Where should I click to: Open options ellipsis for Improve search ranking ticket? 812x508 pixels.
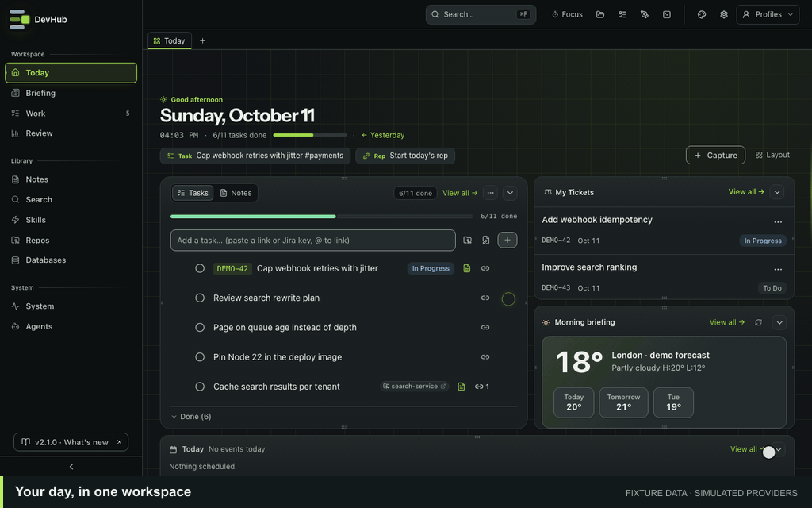pyautogui.click(x=778, y=270)
